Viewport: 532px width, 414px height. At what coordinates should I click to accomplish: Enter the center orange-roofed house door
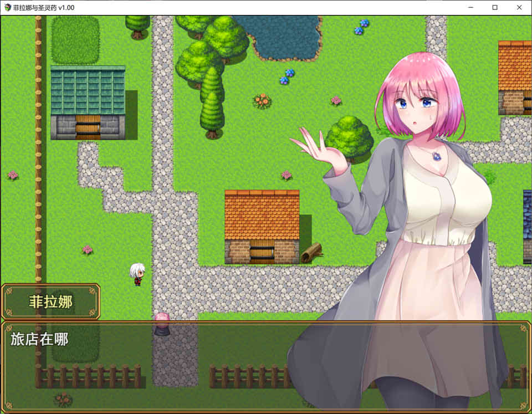[x=262, y=252]
